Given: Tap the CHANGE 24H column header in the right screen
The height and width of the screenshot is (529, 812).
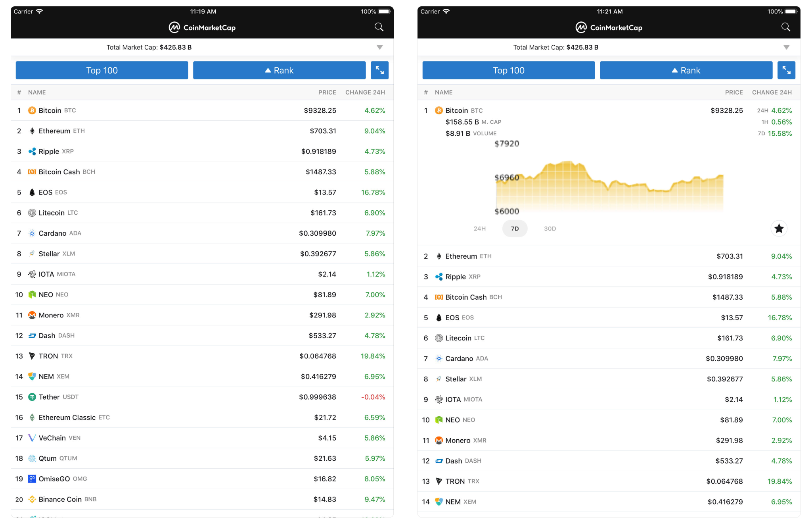Looking at the screenshot, I should [772, 92].
